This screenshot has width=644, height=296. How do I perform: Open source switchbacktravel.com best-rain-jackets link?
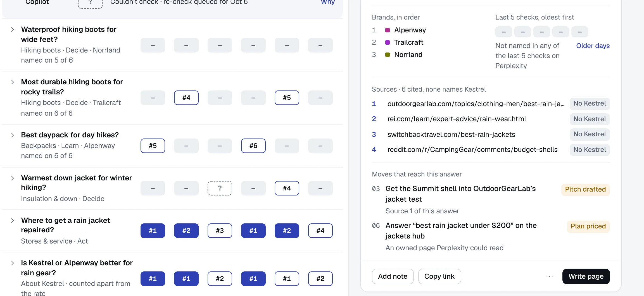coord(451,135)
